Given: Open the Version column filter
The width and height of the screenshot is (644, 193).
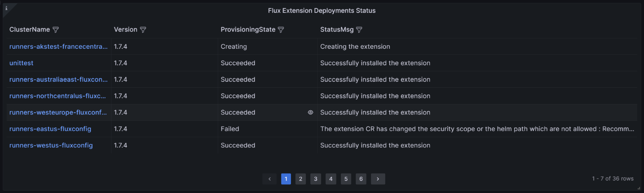Looking at the screenshot, I should [x=143, y=30].
